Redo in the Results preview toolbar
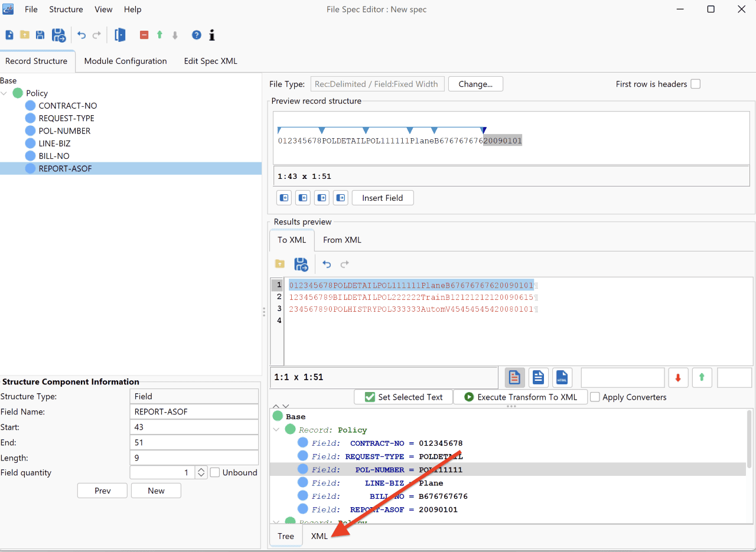 tap(345, 264)
